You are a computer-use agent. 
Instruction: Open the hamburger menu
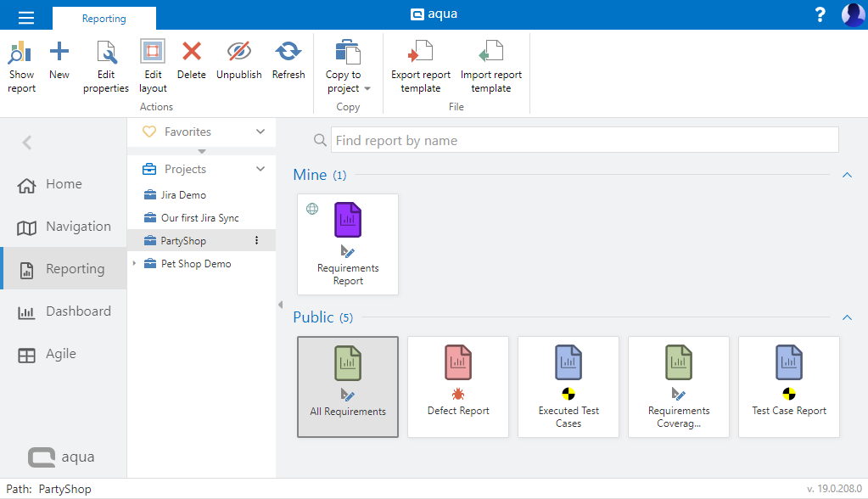coord(26,15)
